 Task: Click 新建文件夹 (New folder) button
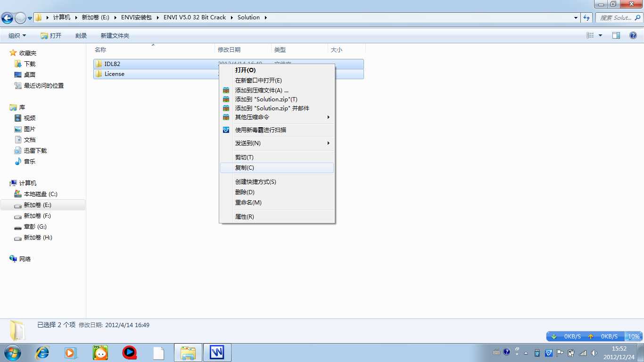coord(115,35)
